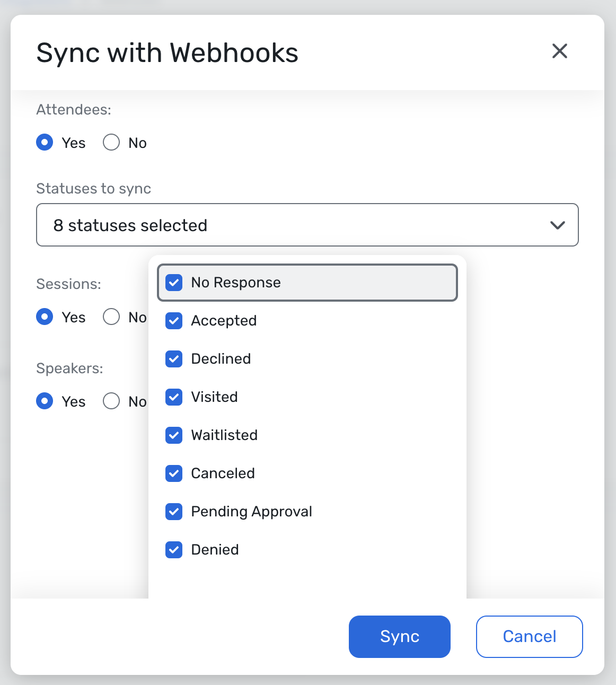Choose Yes radio for Sessions
Screen dimensions: 616x685
tap(45, 317)
